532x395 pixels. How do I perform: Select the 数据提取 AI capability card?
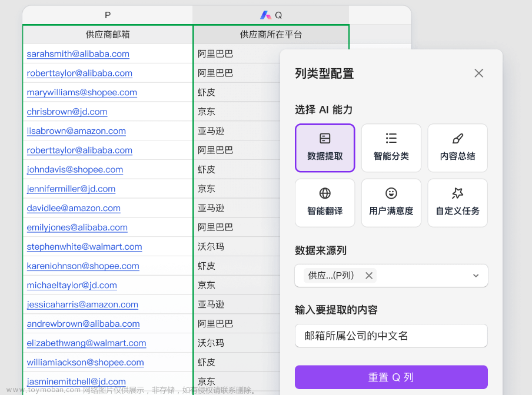click(x=325, y=148)
